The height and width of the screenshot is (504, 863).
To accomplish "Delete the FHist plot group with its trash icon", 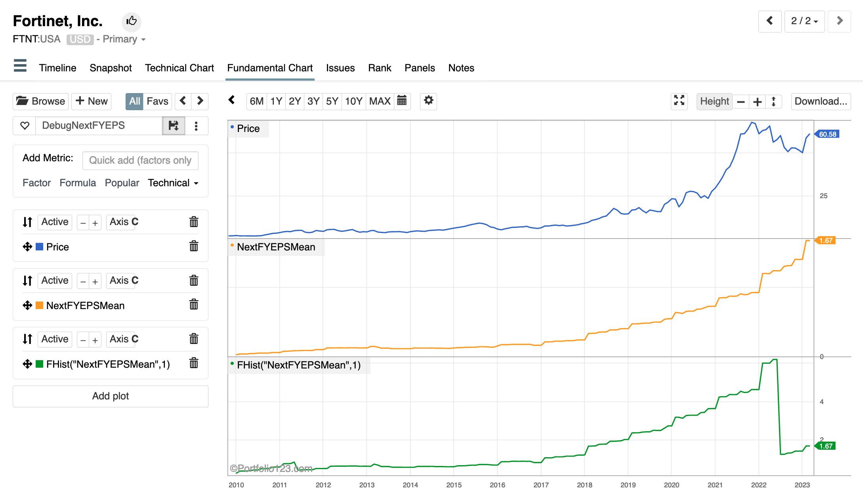I will pos(194,339).
